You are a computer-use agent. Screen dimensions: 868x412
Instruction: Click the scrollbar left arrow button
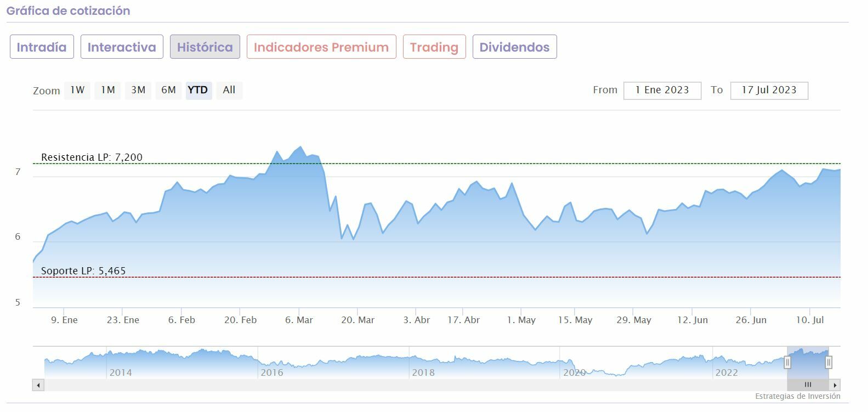(x=38, y=385)
